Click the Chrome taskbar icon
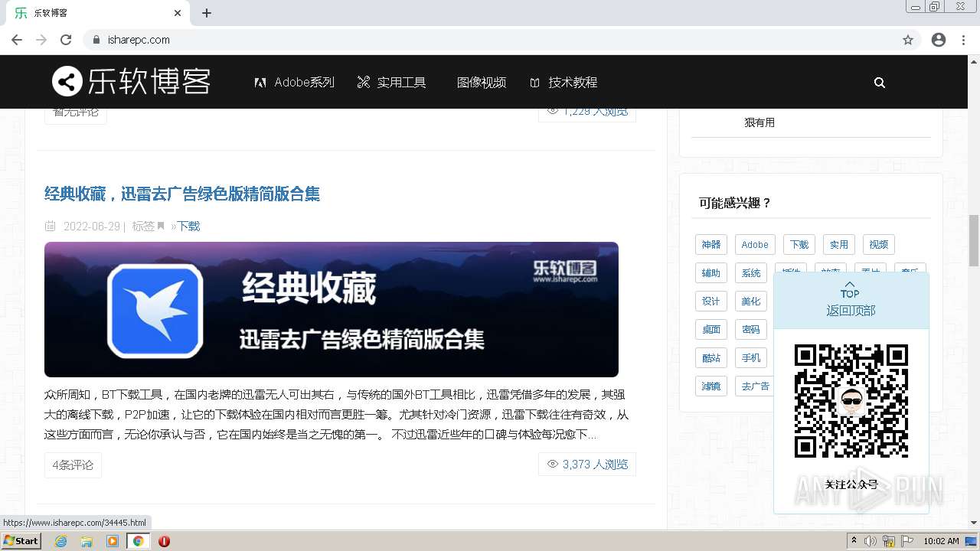This screenshot has height=551, width=980. [x=138, y=541]
